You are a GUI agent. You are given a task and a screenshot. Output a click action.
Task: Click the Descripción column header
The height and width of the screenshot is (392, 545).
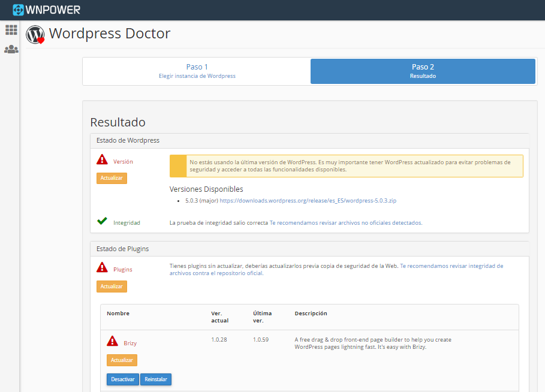click(x=311, y=313)
